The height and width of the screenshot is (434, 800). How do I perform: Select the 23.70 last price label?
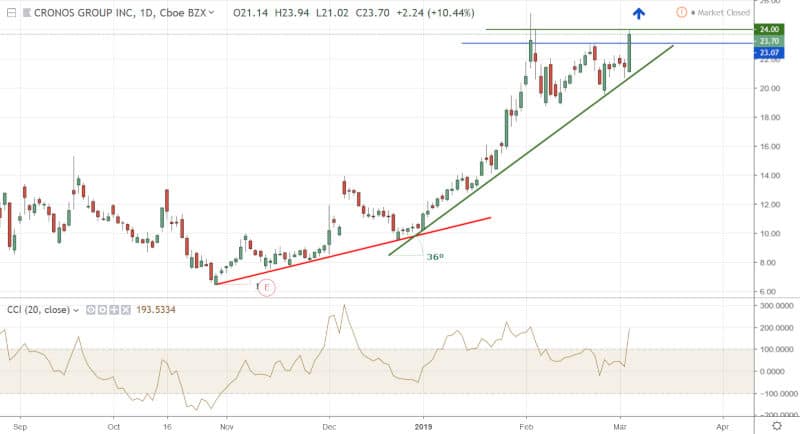click(x=769, y=41)
